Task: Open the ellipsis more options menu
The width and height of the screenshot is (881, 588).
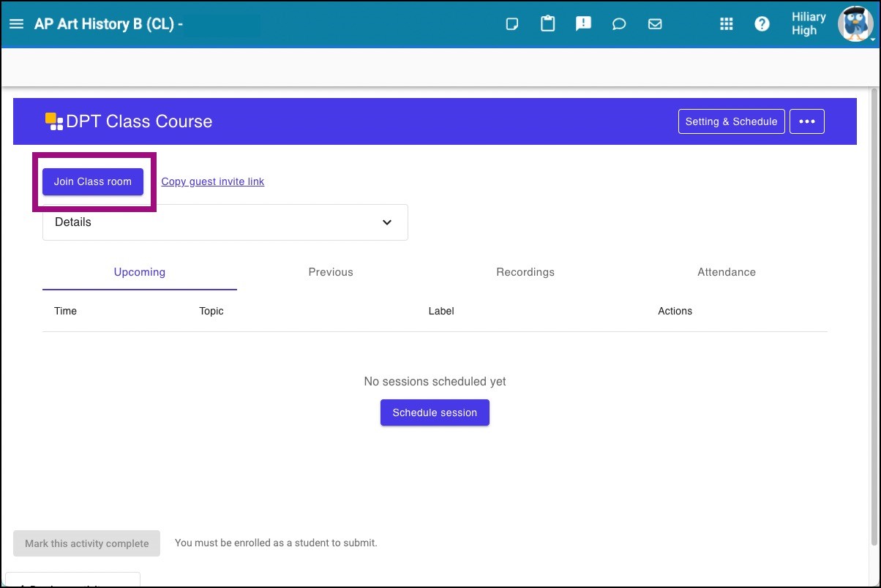Action: coord(806,121)
